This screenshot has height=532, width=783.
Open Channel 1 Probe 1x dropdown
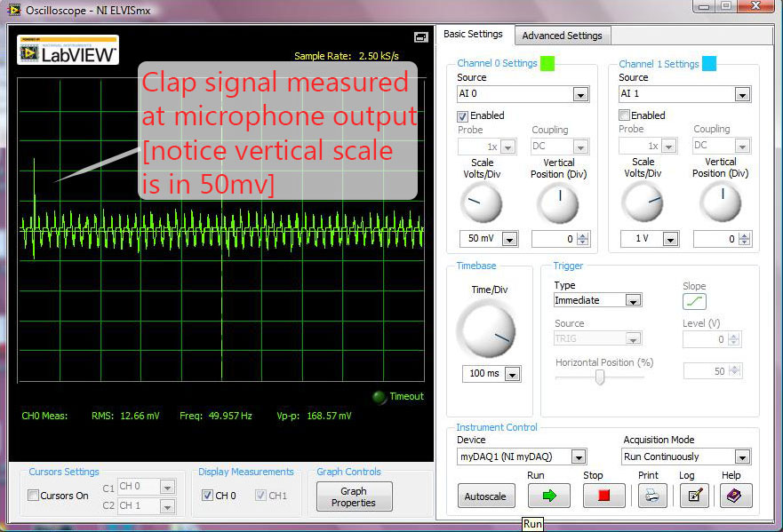[x=668, y=146]
